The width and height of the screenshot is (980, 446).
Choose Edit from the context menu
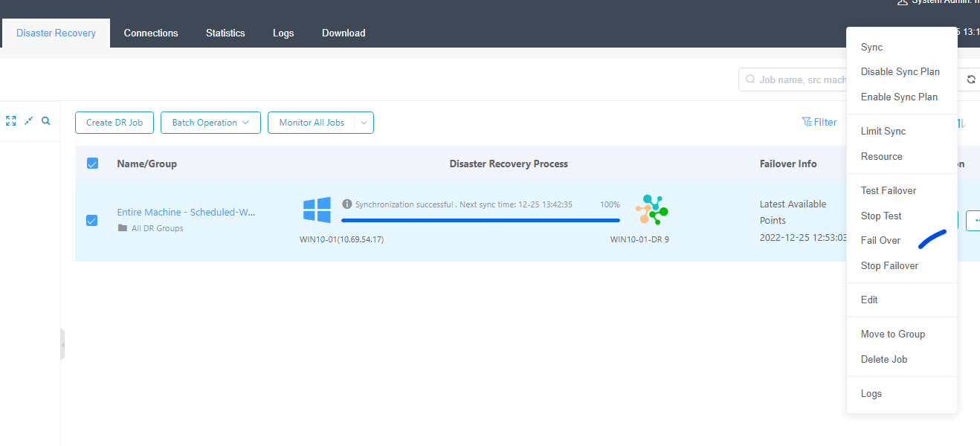coord(902,300)
